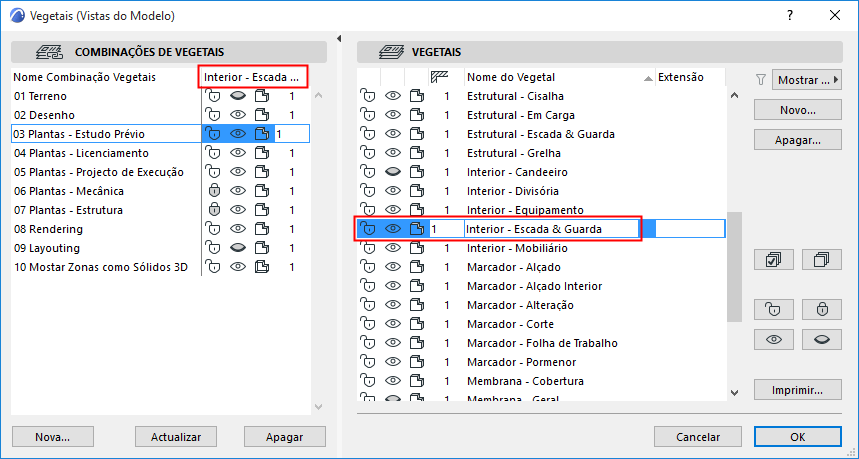Click the deselect all layers icon button
The height and width of the screenshot is (459, 859).
click(822, 260)
